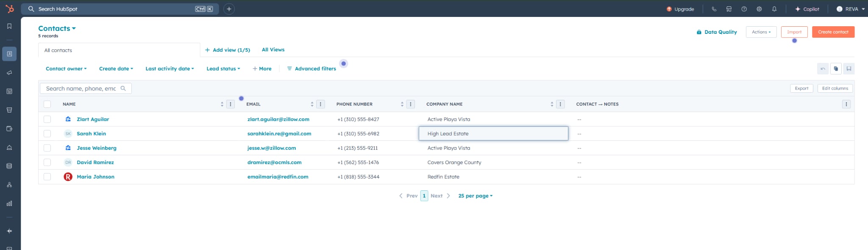Image resolution: width=868 pixels, height=250 pixels.
Task: Click the save view disk icon
Action: pos(849,69)
